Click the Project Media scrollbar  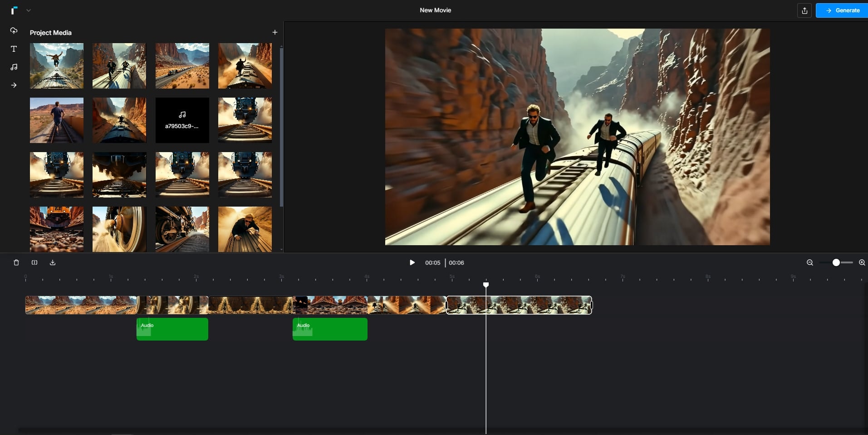(x=281, y=127)
